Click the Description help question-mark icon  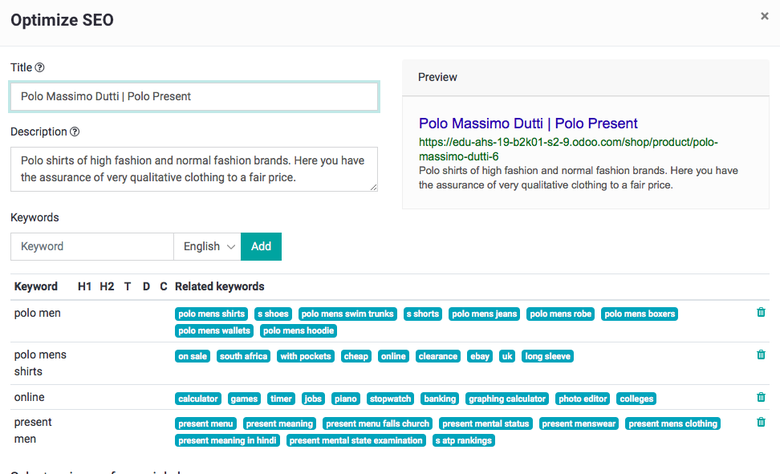(75, 132)
